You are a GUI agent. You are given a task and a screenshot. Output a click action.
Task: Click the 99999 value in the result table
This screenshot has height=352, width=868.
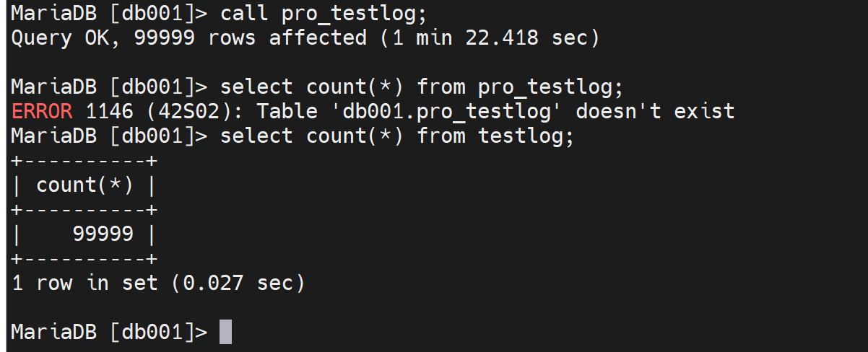point(103,234)
